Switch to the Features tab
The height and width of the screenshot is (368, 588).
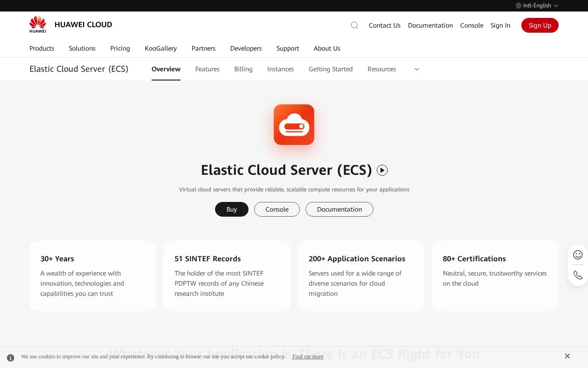pyautogui.click(x=207, y=69)
